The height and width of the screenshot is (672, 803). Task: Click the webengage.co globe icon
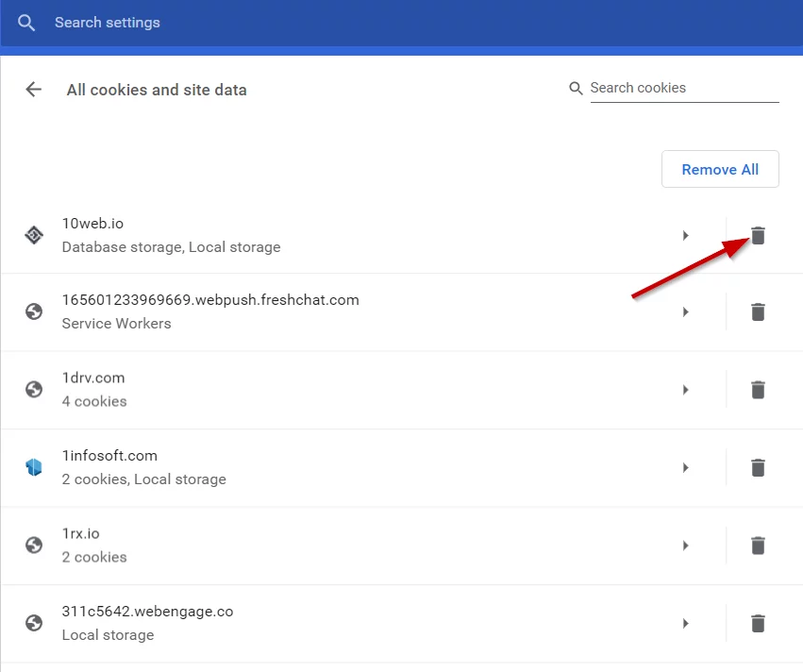point(34,623)
